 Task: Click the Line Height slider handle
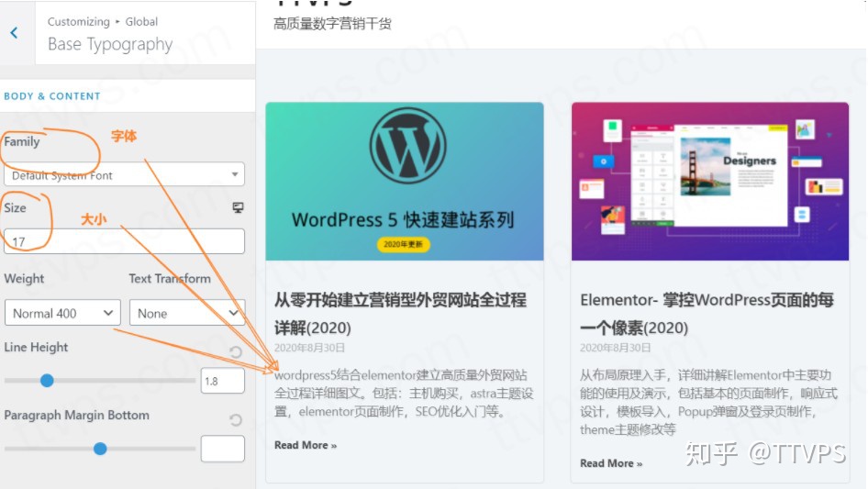click(47, 381)
